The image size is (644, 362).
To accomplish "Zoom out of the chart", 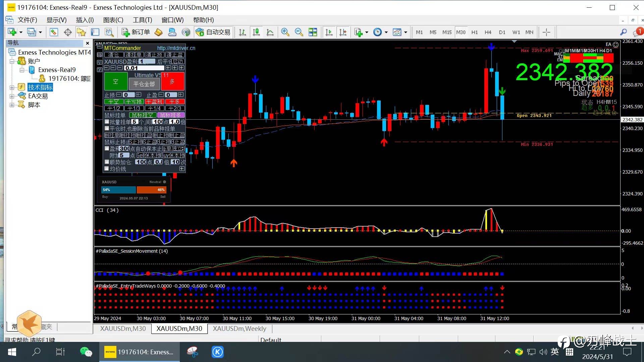I will (x=299, y=32).
